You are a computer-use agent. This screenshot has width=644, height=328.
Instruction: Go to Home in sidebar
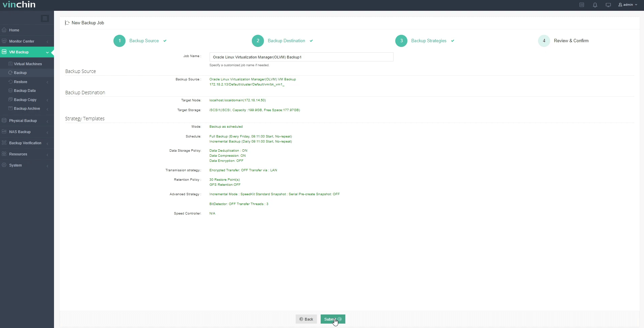[x=27, y=30]
